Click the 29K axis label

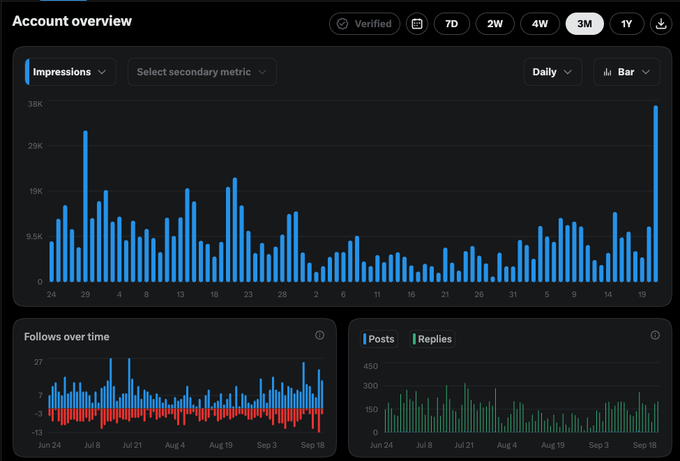tap(36, 146)
